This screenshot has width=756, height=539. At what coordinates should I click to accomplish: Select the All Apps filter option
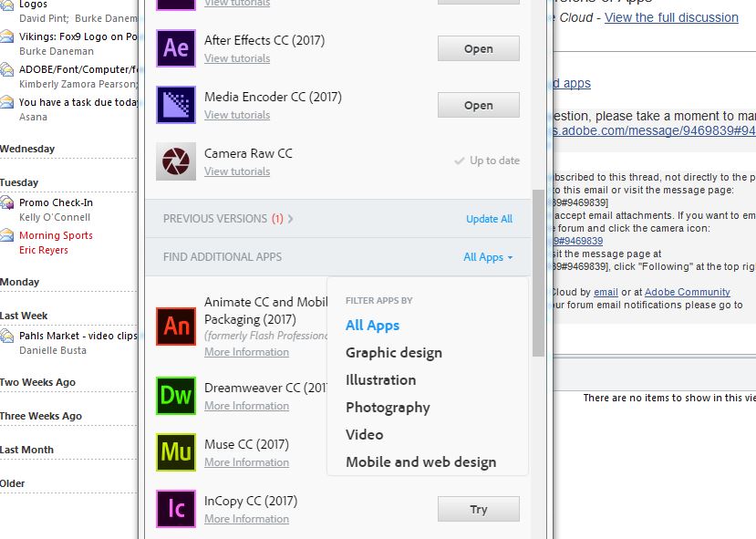(x=372, y=325)
